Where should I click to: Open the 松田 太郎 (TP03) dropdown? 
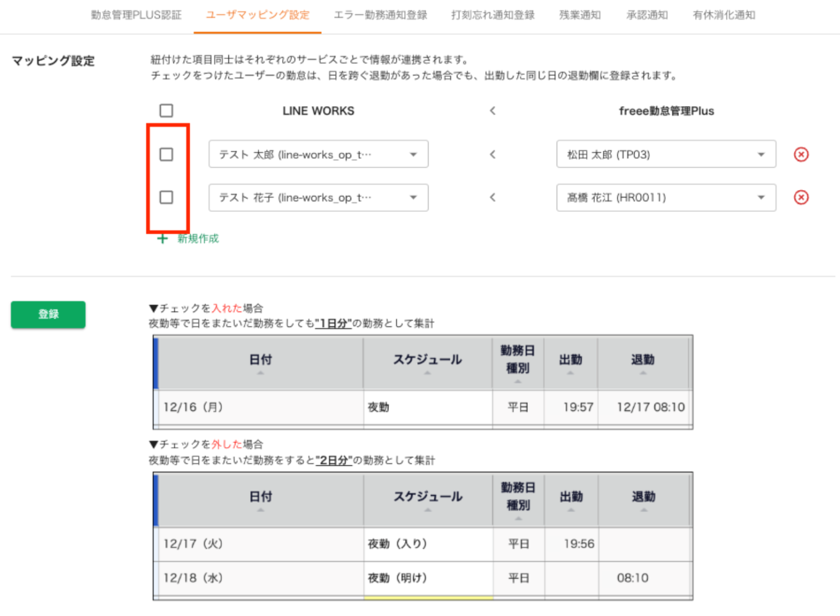tap(666, 154)
